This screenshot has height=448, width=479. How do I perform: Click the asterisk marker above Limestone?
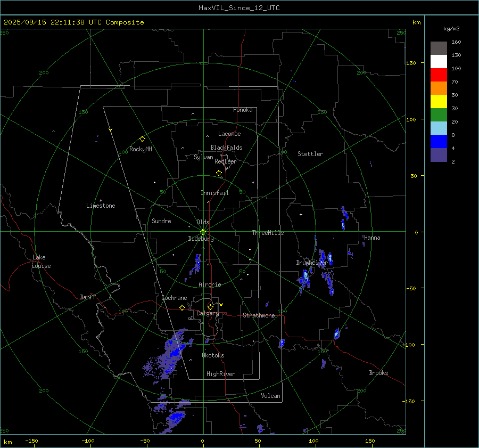pyautogui.click(x=101, y=201)
